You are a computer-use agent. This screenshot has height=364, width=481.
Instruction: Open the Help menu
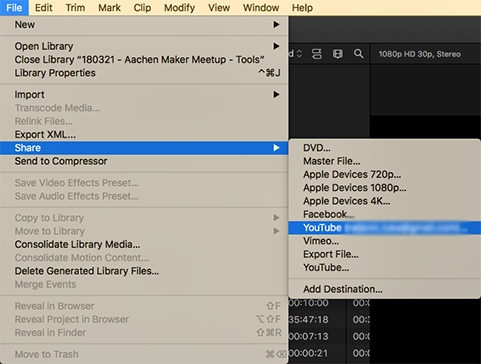pos(302,8)
